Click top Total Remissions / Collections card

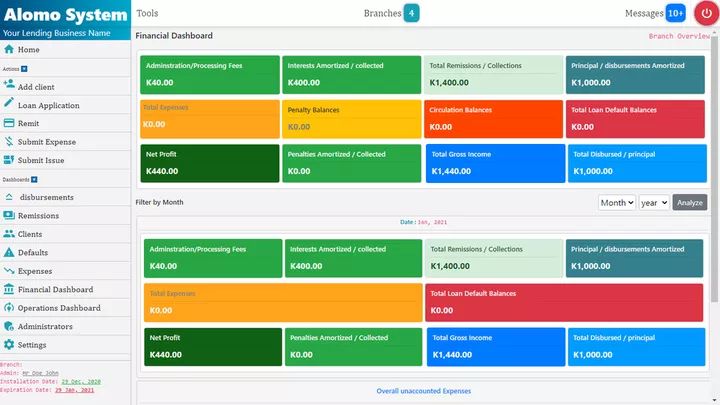(x=493, y=75)
